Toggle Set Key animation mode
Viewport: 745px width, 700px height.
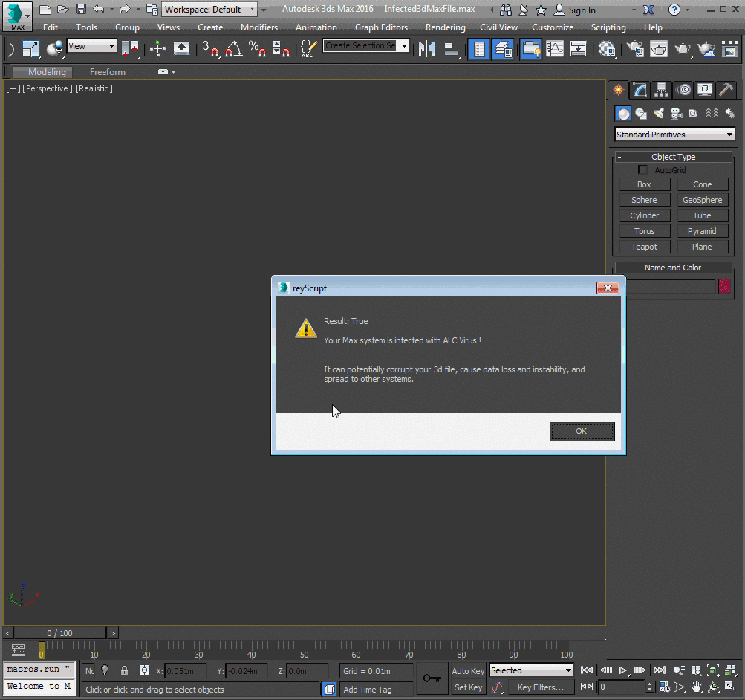tap(468, 687)
